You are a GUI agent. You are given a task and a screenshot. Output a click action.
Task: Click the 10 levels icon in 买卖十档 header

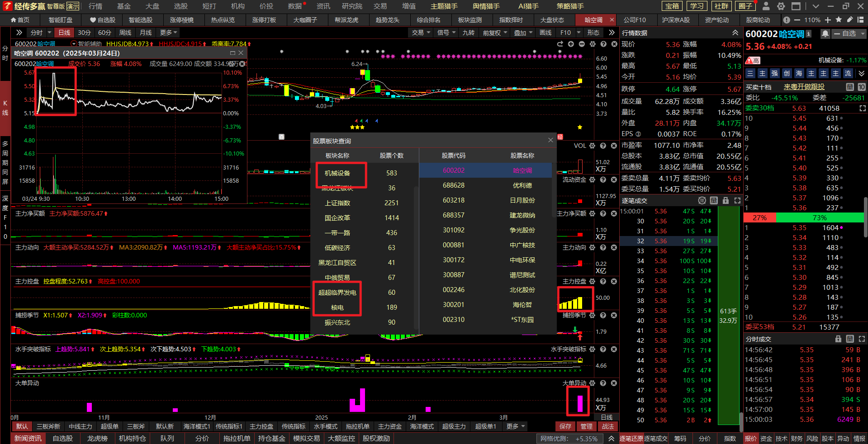coord(862,87)
